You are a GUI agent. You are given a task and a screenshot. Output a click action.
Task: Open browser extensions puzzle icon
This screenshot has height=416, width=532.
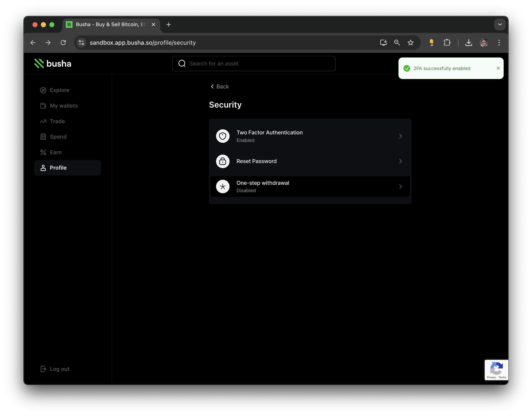point(447,43)
